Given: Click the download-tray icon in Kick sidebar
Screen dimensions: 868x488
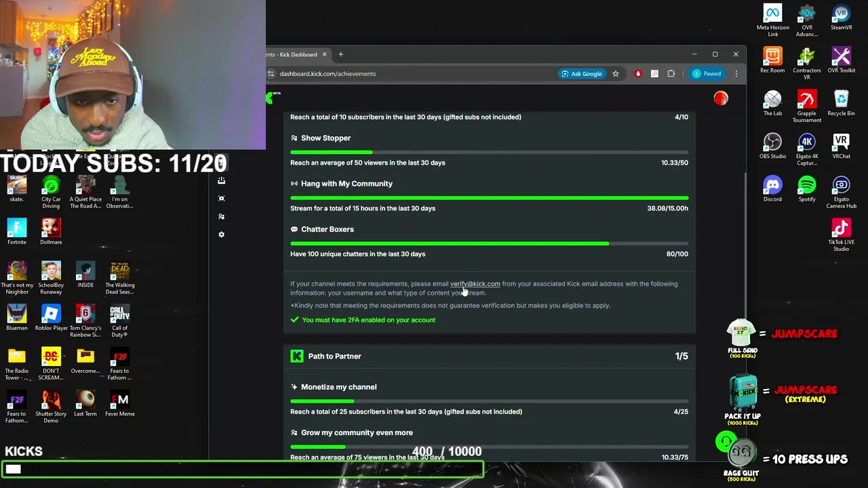Looking at the screenshot, I should coord(221,180).
